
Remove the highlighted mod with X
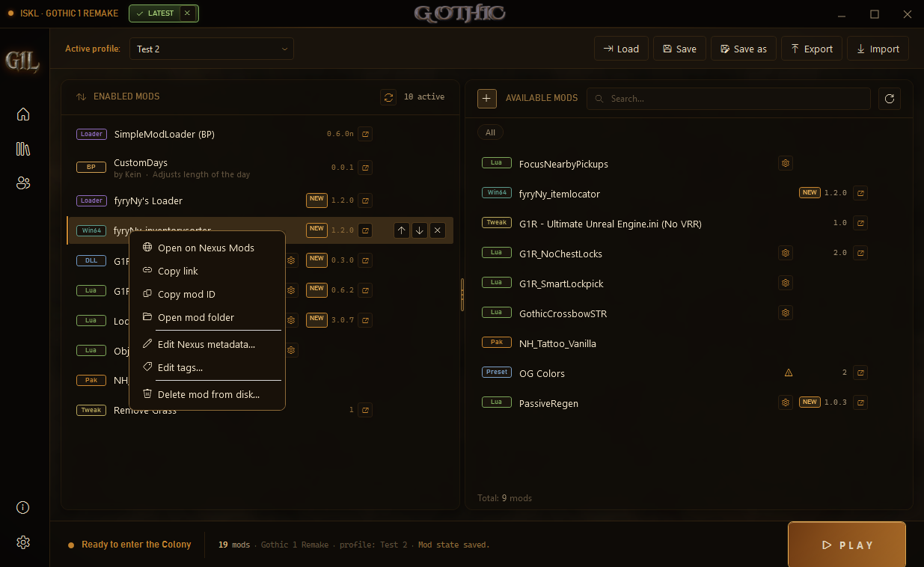click(438, 230)
